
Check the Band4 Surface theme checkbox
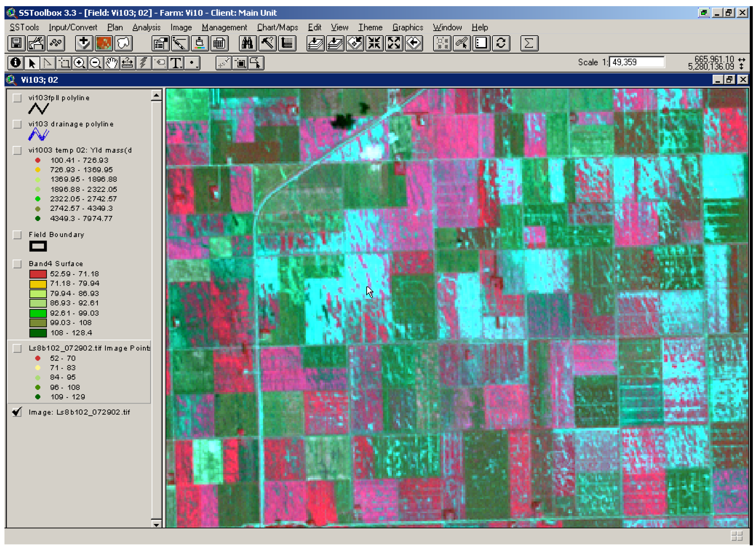[x=17, y=264]
